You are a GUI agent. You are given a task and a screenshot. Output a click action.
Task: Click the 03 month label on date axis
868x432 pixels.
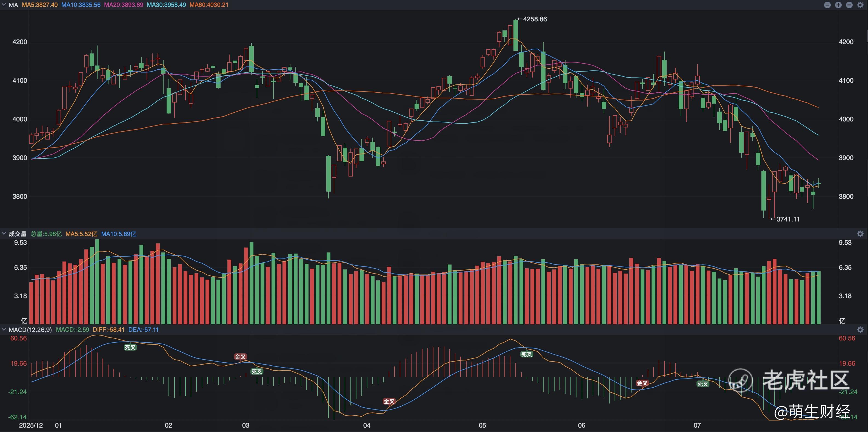[246, 425]
